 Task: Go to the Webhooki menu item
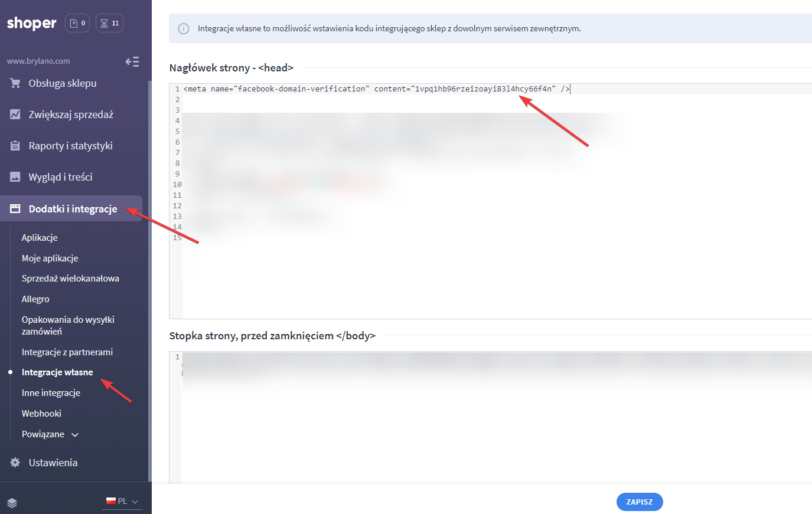pos(41,414)
